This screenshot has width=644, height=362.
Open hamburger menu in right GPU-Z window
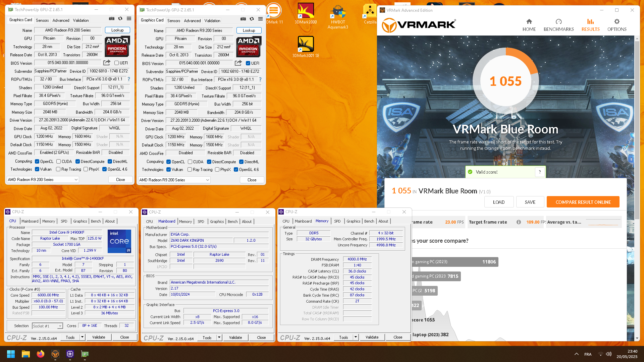point(261,19)
